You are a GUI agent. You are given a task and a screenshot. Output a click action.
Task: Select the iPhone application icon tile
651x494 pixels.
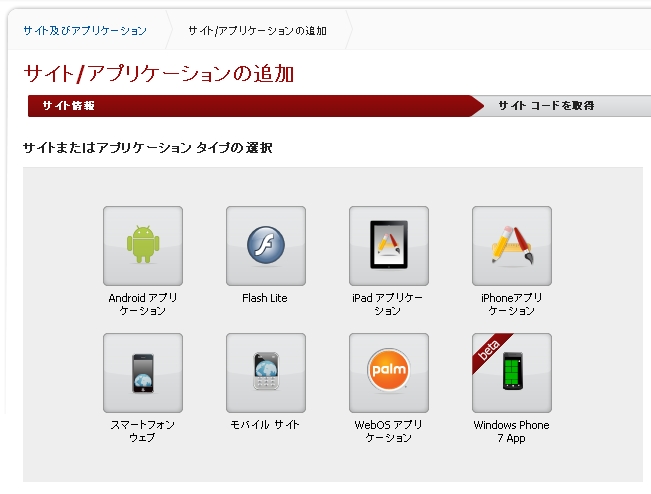pos(512,246)
